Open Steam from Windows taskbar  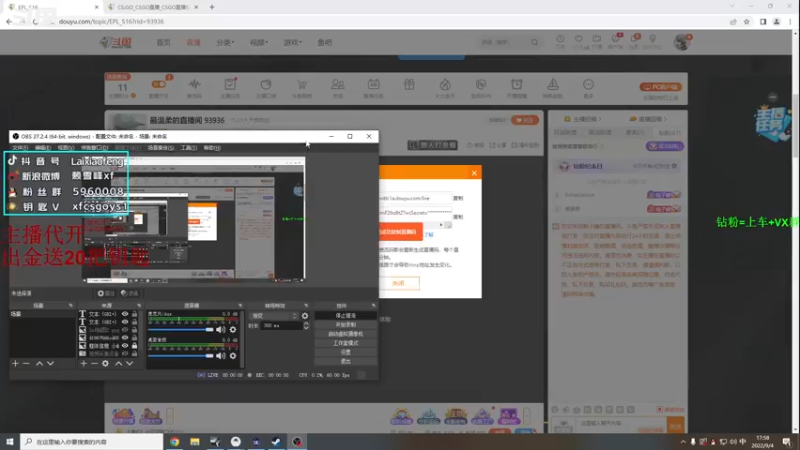pyautogui.click(x=276, y=442)
